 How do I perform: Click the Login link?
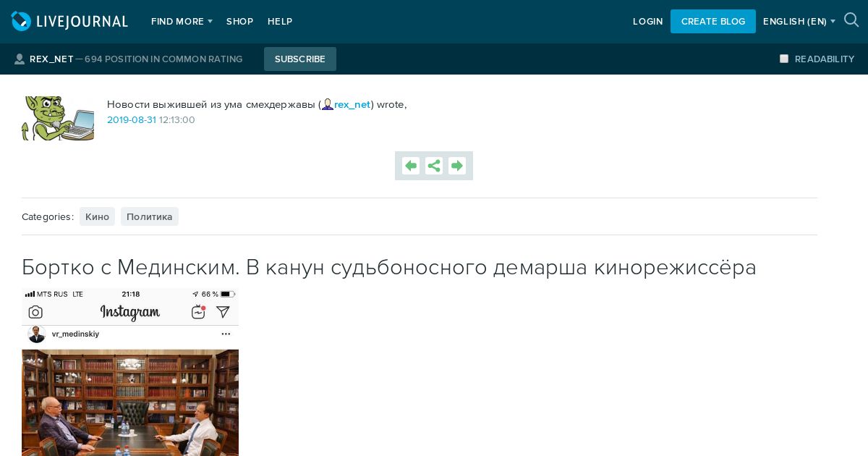point(647,22)
